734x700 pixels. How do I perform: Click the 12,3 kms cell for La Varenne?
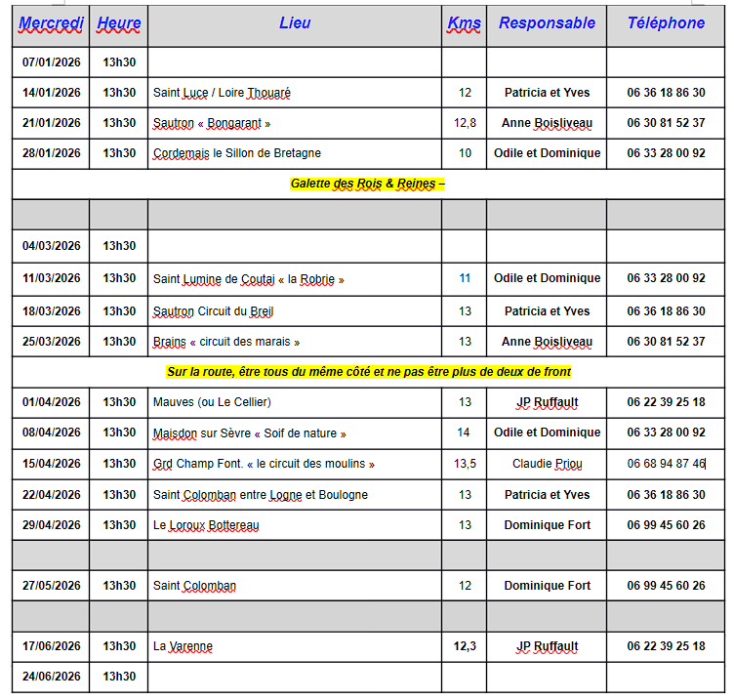coord(464,646)
